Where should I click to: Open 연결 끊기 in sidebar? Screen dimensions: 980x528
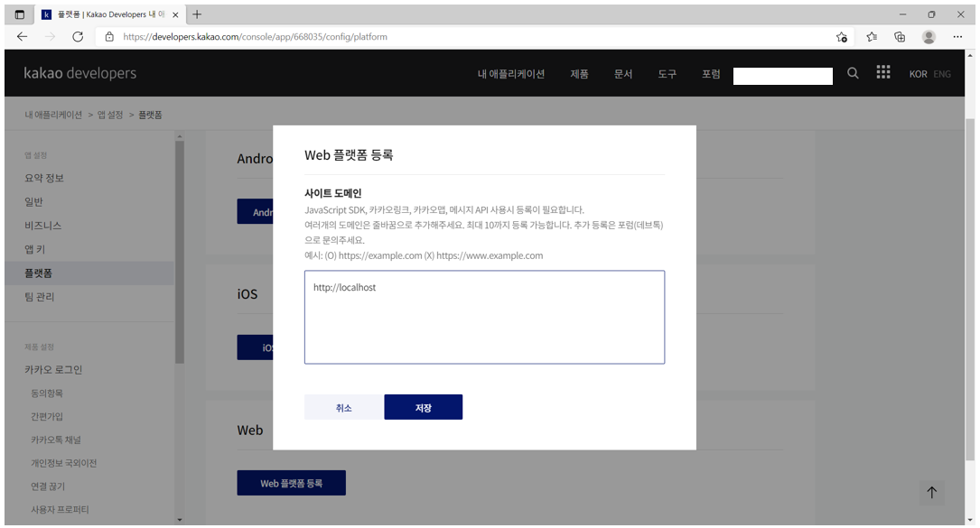[x=48, y=486]
